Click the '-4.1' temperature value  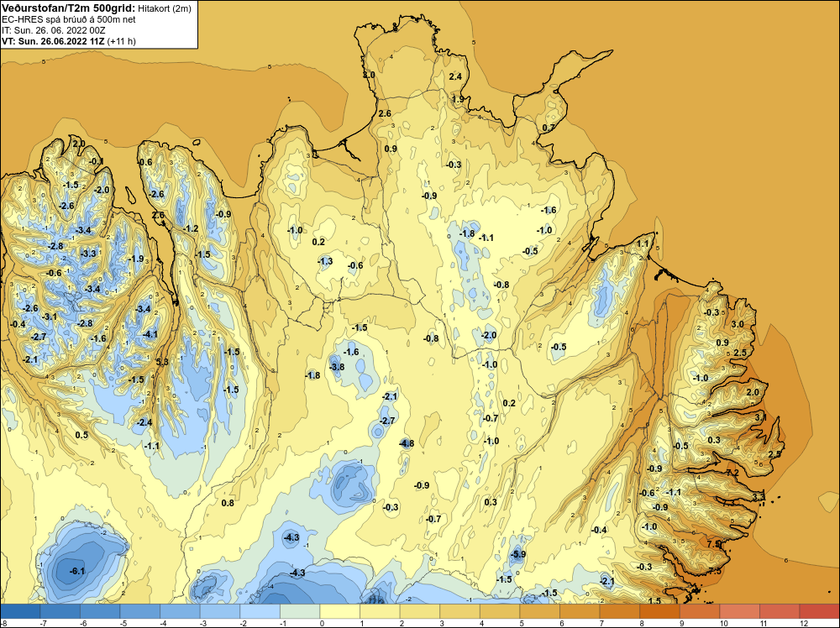pos(150,335)
